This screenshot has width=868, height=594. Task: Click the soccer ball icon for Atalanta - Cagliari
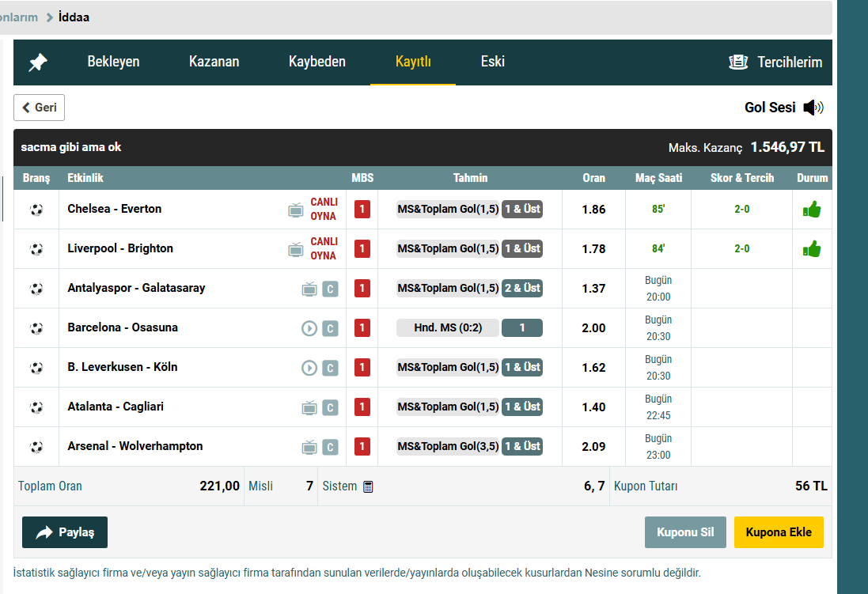(x=36, y=407)
